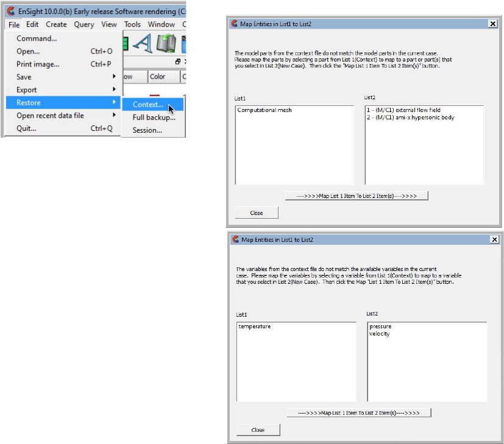This screenshot has height=444, width=504.
Task: Click Close button in variables mapping dialog
Action: tap(258, 430)
